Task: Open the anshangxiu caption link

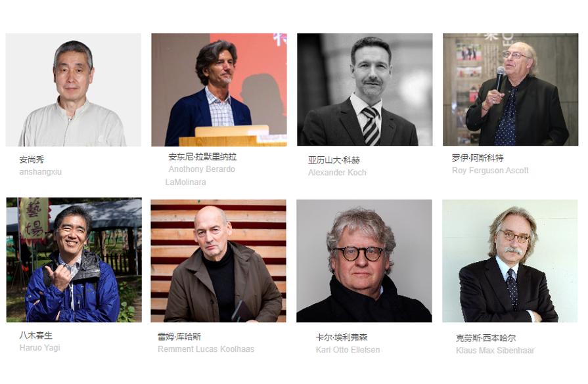Action: pos(41,172)
